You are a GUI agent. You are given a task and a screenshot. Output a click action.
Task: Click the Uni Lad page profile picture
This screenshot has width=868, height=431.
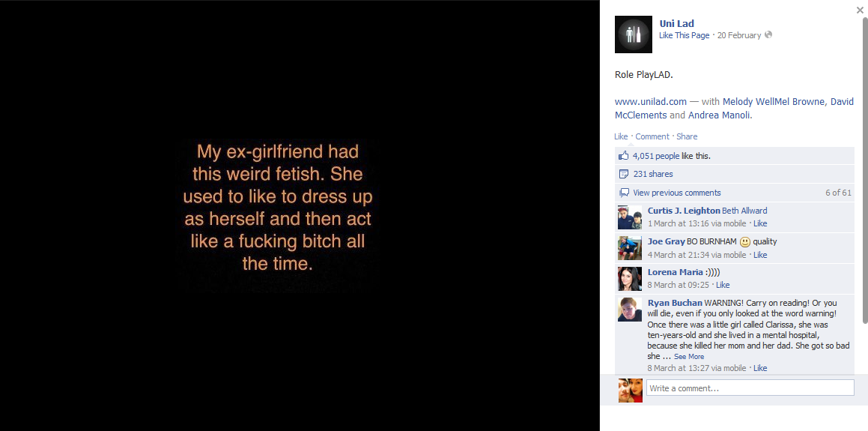[x=634, y=34]
